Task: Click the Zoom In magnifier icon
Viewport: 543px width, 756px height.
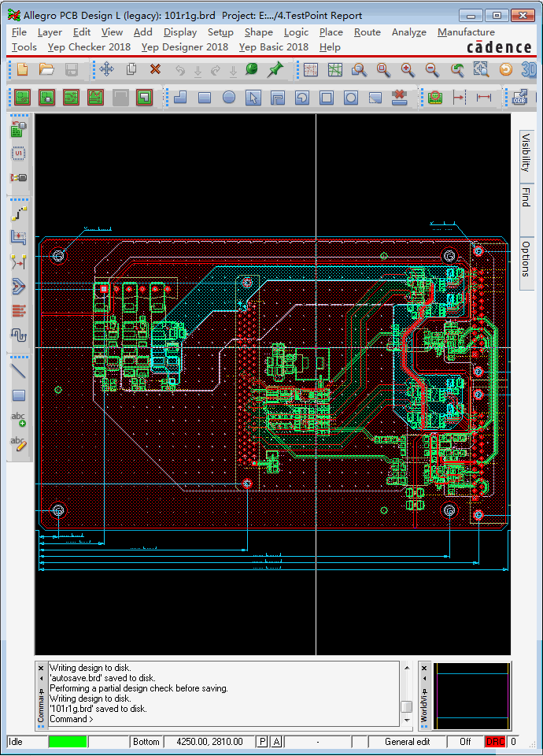Action: pos(408,70)
